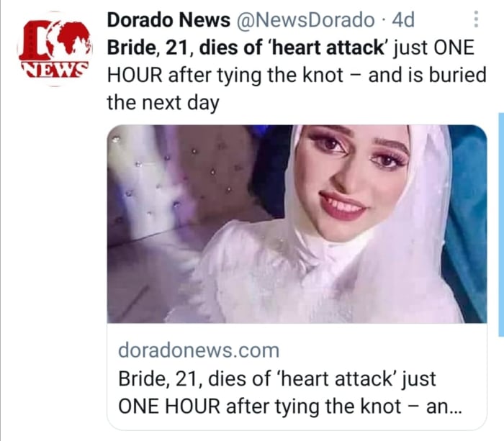Image resolution: width=504 pixels, height=441 pixels.
Task: Open card title 'Bride, 21, dies of'
Action: pyautogui.click(x=194, y=378)
